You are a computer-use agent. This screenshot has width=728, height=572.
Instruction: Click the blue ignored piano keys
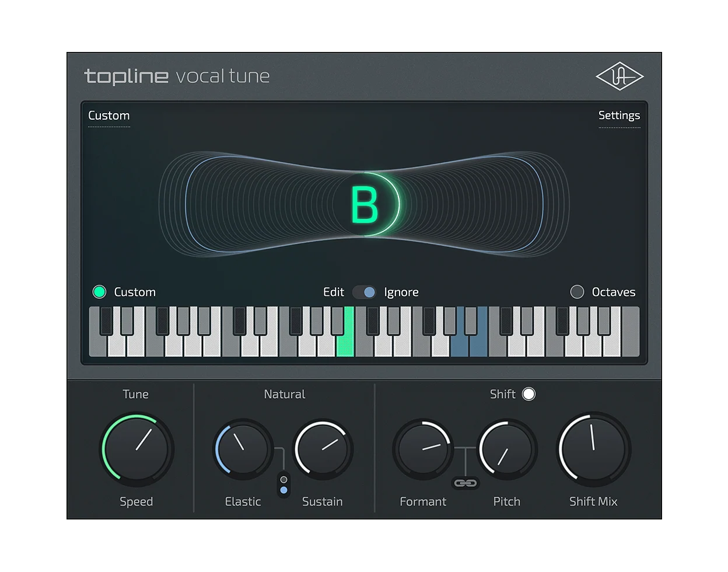pos(469,332)
